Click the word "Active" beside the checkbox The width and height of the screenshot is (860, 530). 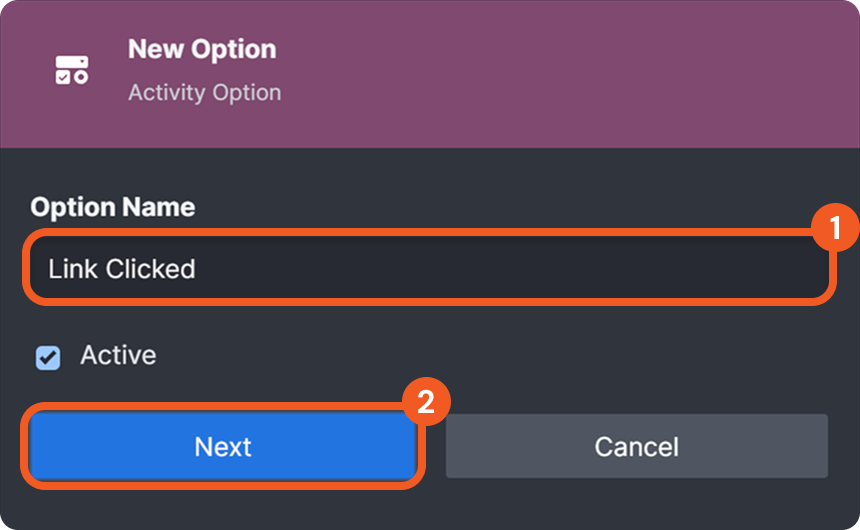coord(118,355)
